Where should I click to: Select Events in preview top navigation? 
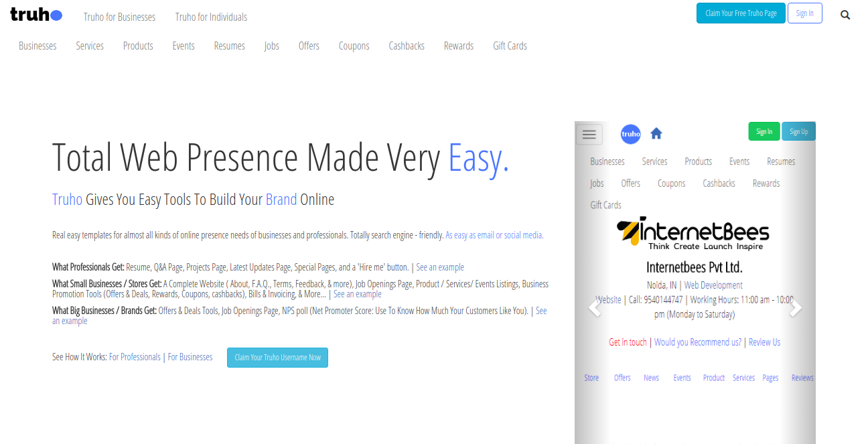tap(739, 161)
